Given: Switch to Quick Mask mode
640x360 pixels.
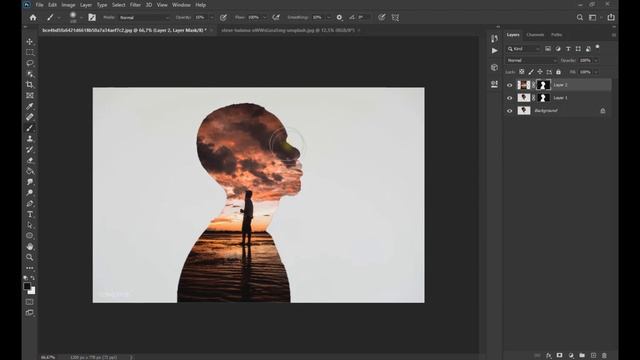Looking at the screenshot, I should pos(29,302).
